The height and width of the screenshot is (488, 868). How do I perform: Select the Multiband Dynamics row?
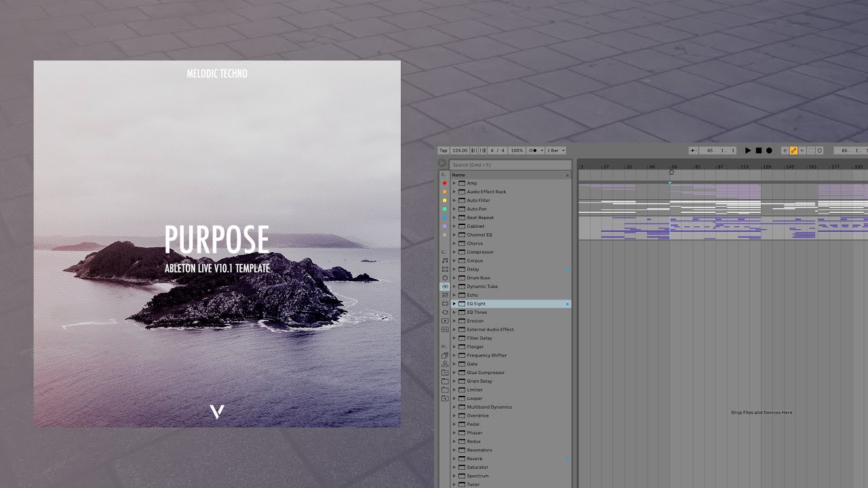(511, 407)
